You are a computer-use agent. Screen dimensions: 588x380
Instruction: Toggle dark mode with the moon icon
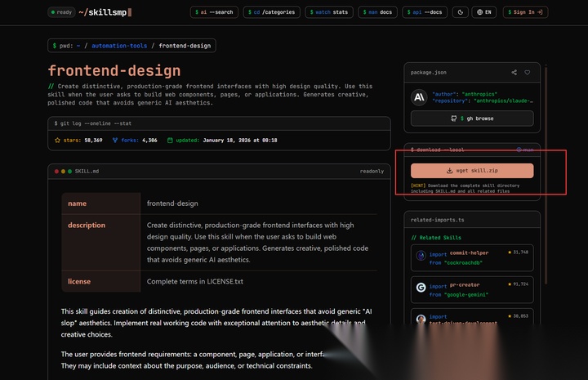click(461, 12)
